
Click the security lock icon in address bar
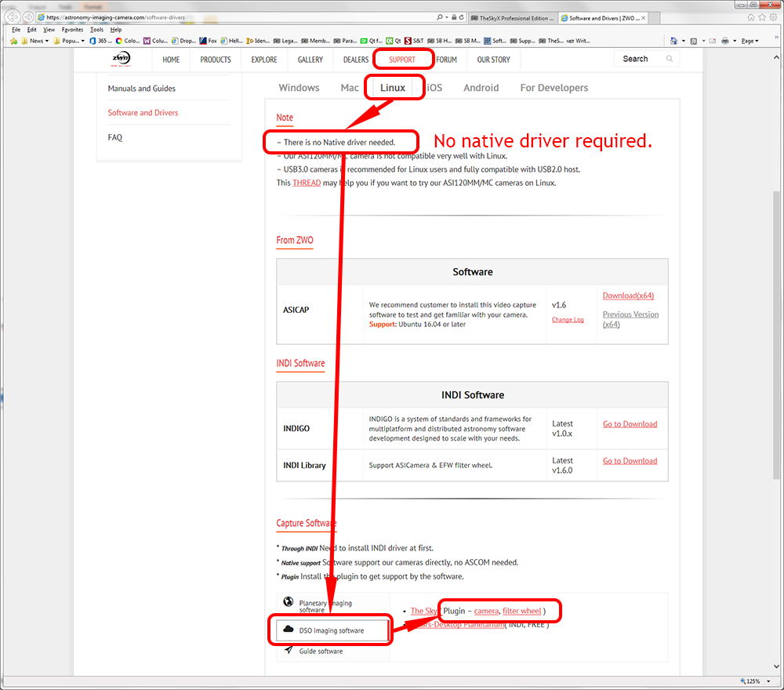click(x=454, y=17)
